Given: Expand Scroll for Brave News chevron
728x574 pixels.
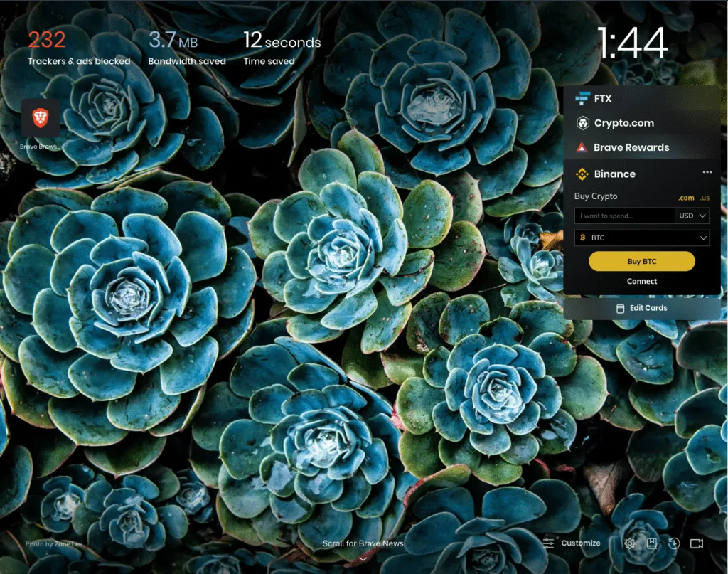Looking at the screenshot, I should click(363, 558).
